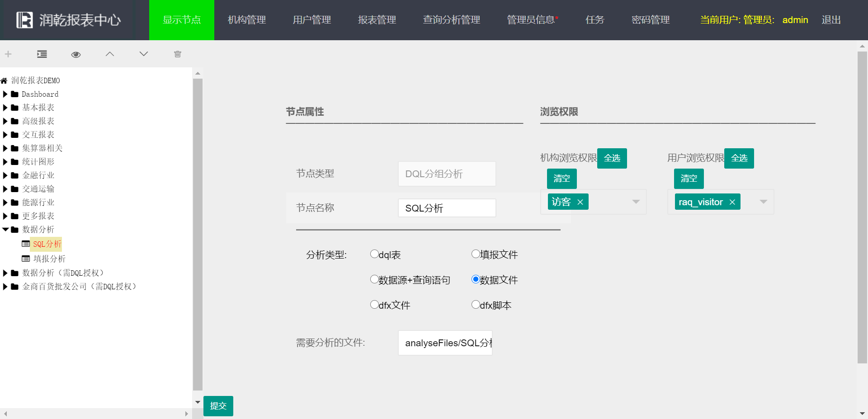
Task: Open the 机构浏览权限 dropdown arrow
Action: (636, 202)
